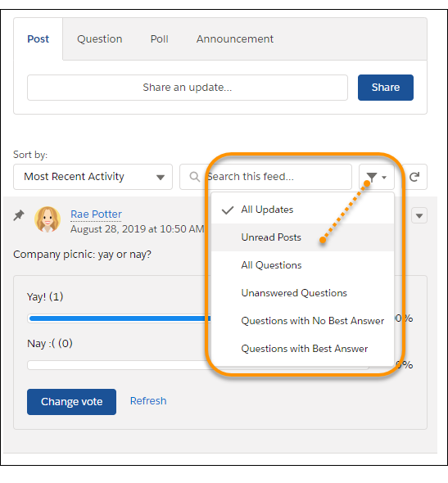
Task: Open the Poll tab
Action: click(x=159, y=39)
